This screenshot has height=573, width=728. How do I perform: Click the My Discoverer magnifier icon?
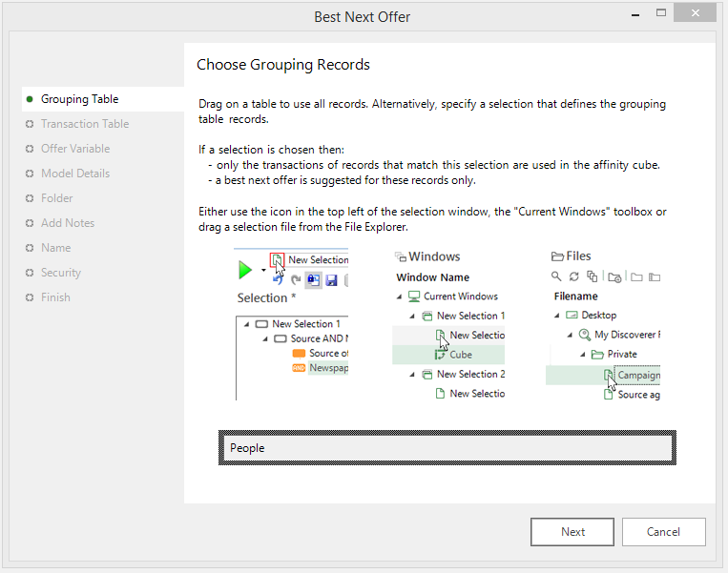click(x=585, y=335)
